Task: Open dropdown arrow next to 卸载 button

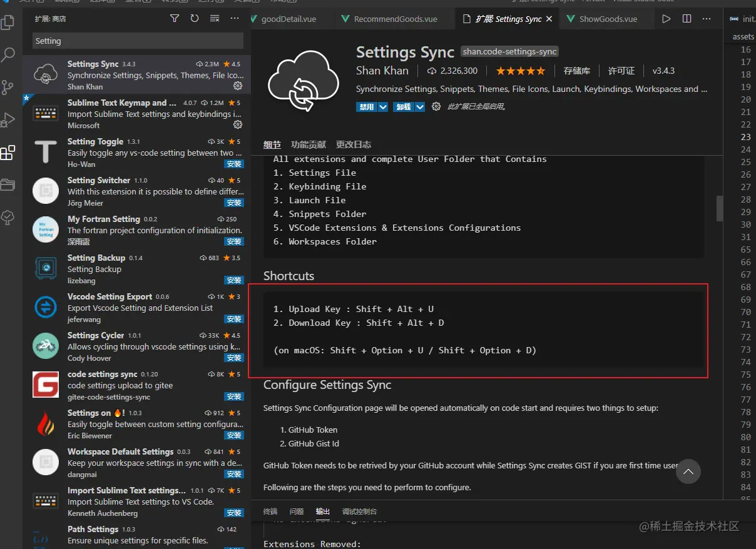Action: coord(420,107)
